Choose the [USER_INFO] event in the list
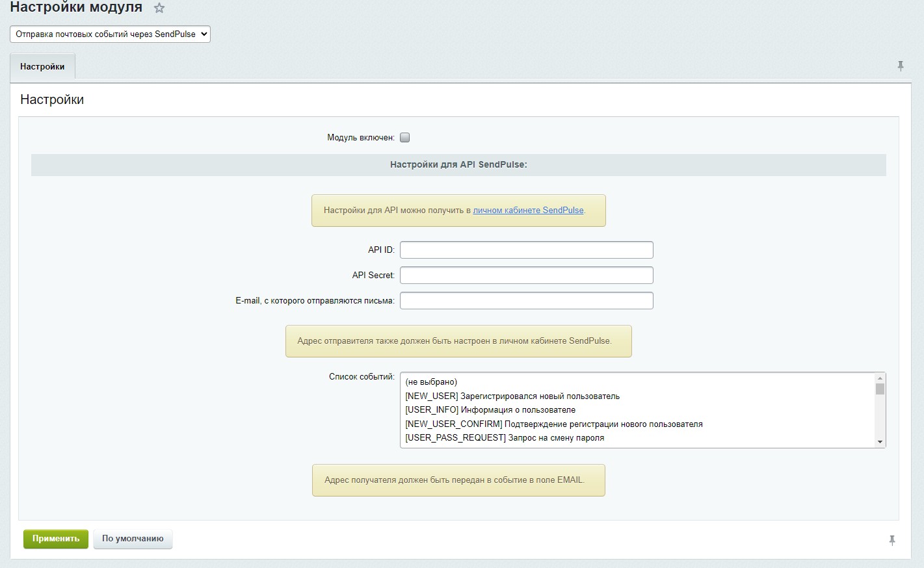The height and width of the screenshot is (568, 924). pyautogui.click(x=490, y=410)
